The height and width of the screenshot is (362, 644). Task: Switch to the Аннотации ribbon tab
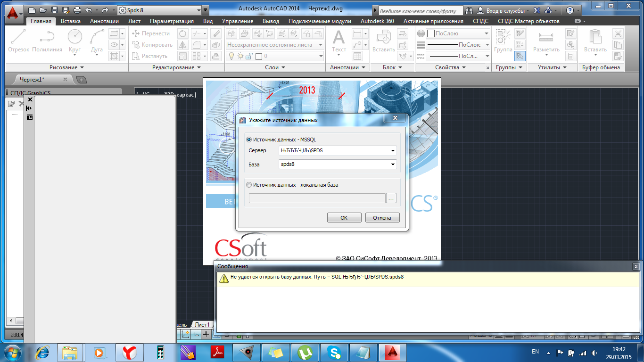(x=104, y=21)
